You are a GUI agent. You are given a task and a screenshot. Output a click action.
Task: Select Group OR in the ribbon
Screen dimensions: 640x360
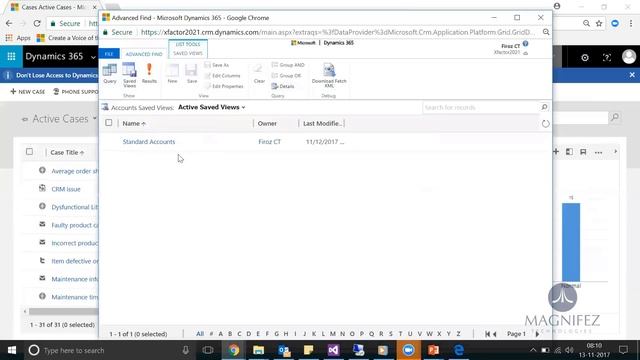tap(287, 76)
